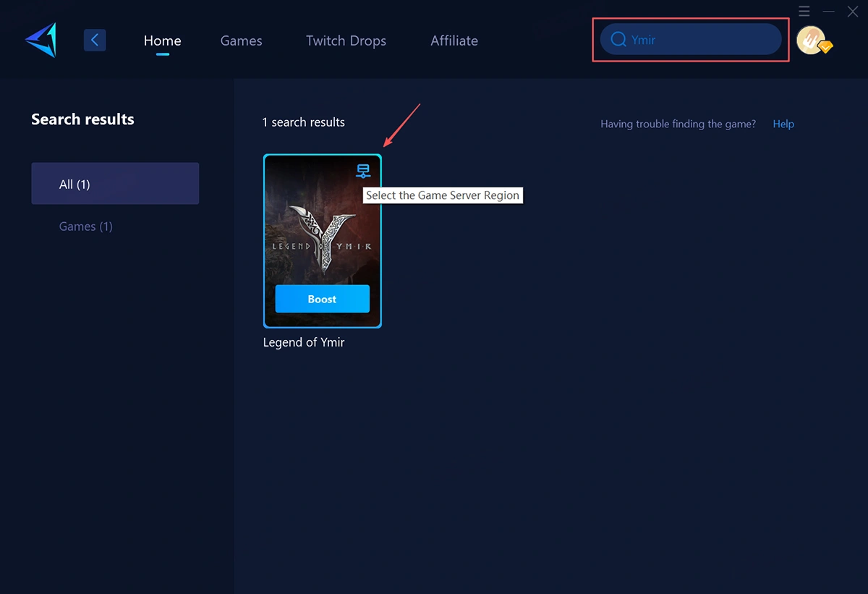868x594 pixels.
Task: Go to the Affiliate section
Action: (454, 41)
